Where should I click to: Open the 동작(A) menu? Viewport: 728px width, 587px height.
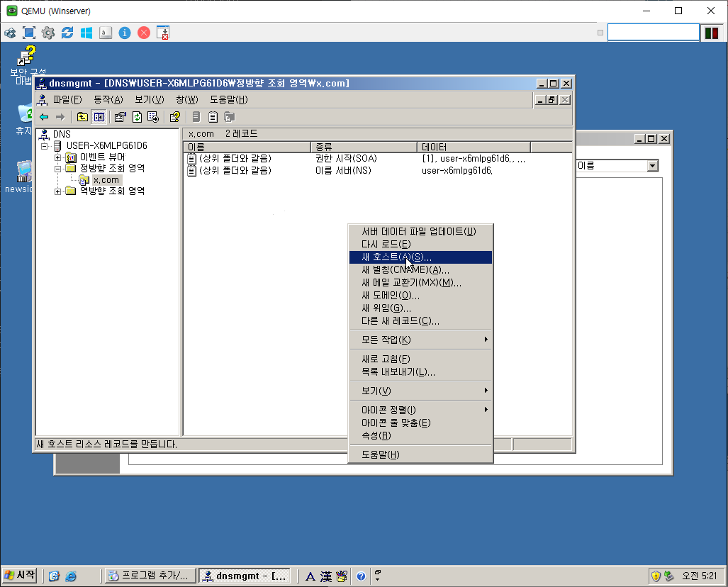(108, 100)
